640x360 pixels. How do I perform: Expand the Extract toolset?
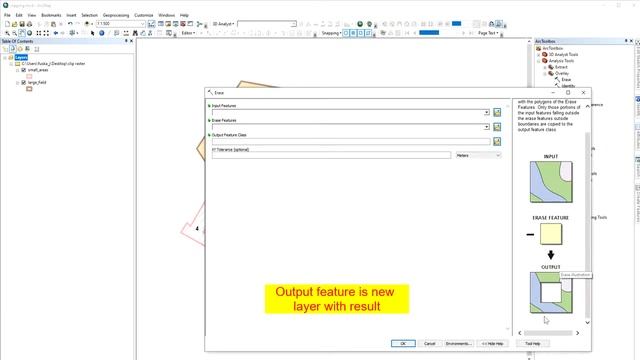click(545, 67)
